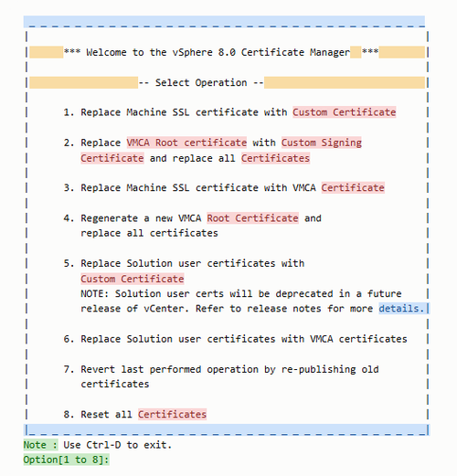This screenshot has height=476, width=457.
Task: Click the highlighted 'details.' word
Action: pos(401,309)
